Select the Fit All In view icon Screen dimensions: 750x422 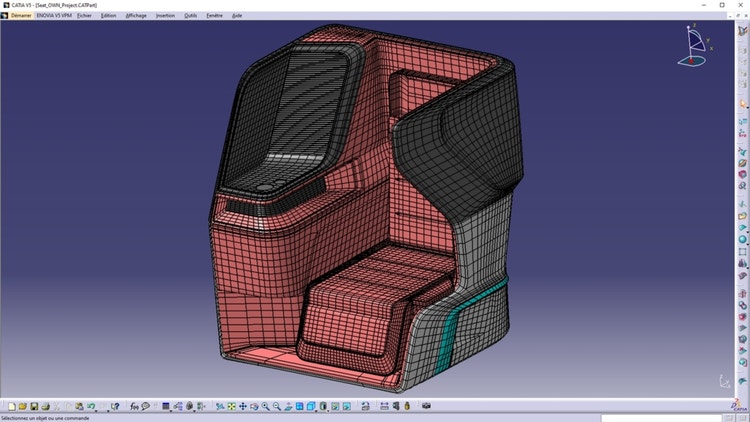(231, 407)
